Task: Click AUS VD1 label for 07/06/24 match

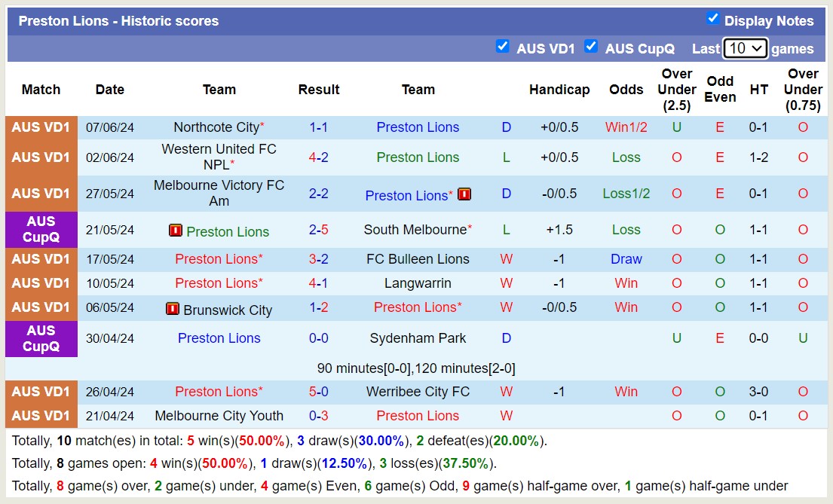Action: point(41,127)
